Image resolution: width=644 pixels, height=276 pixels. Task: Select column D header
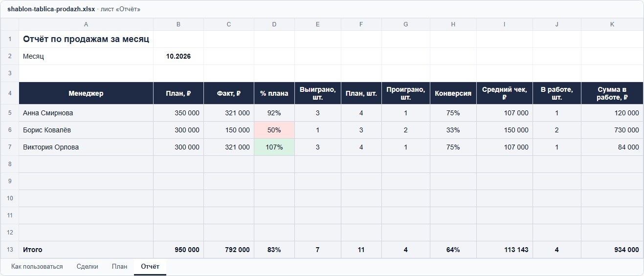pos(274,24)
